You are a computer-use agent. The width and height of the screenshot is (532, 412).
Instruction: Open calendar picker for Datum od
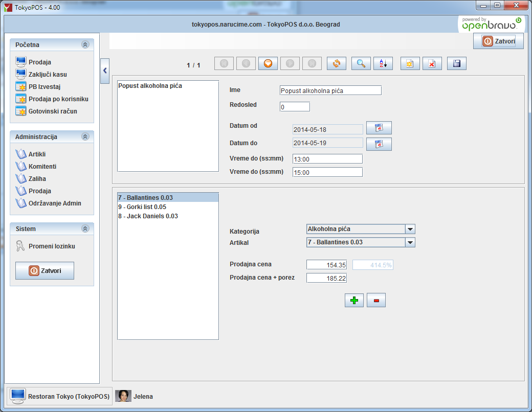pos(379,128)
